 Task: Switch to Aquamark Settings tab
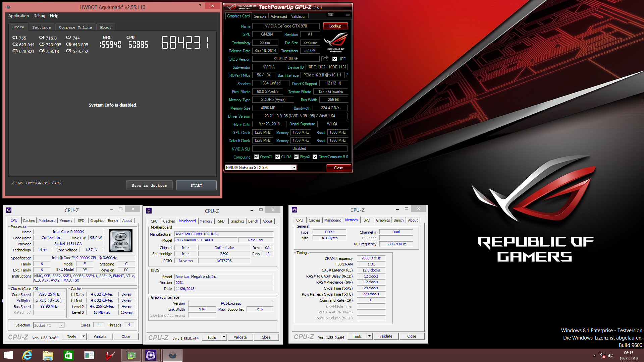click(42, 27)
